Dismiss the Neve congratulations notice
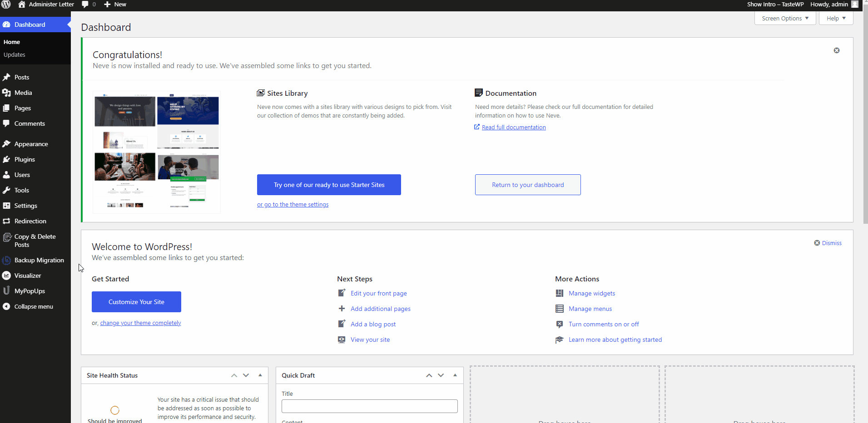 [836, 50]
